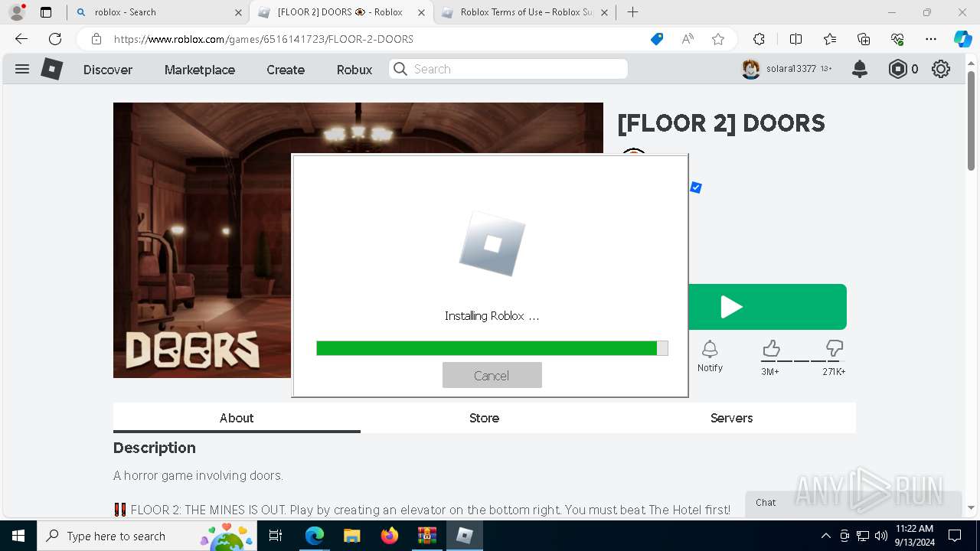The image size is (980, 551).
Task: View site information lock icon
Action: [96, 39]
